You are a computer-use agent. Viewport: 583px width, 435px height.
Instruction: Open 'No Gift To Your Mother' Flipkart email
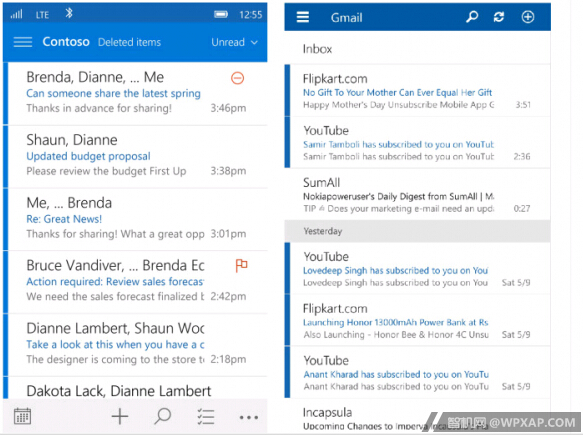point(417,90)
